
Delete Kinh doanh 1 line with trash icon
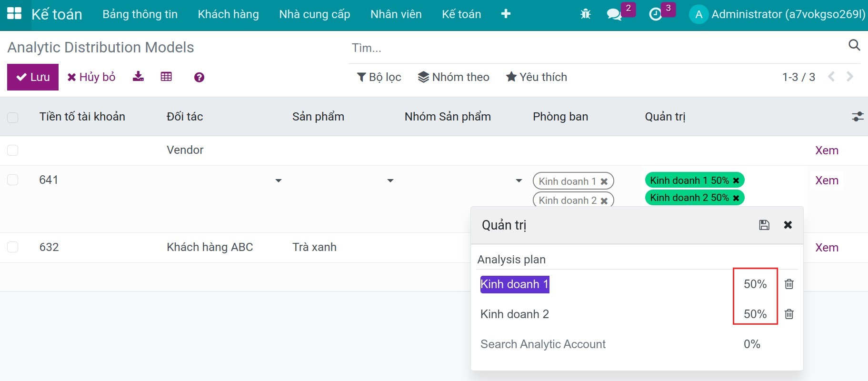(789, 284)
